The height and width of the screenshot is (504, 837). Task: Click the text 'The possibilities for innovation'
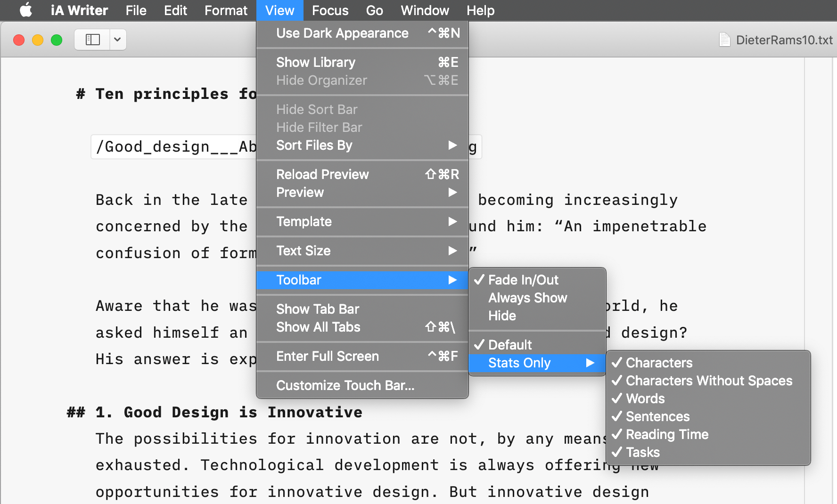248,439
